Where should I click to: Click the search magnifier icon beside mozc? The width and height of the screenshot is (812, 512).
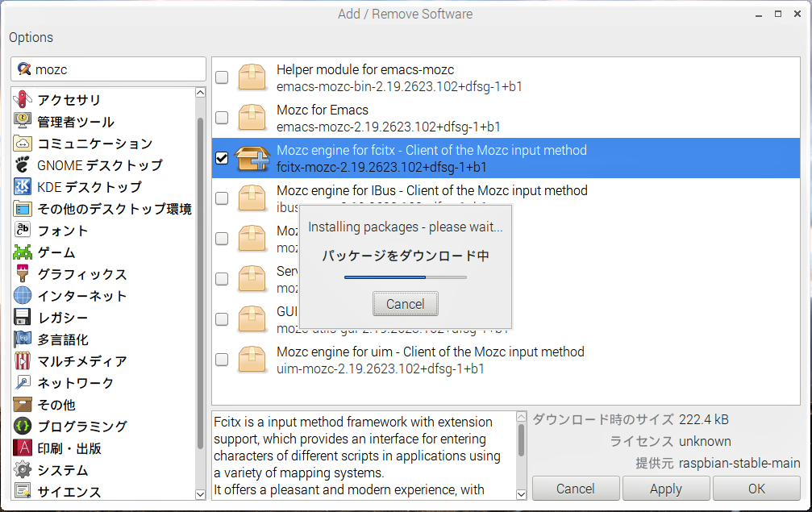[24, 69]
